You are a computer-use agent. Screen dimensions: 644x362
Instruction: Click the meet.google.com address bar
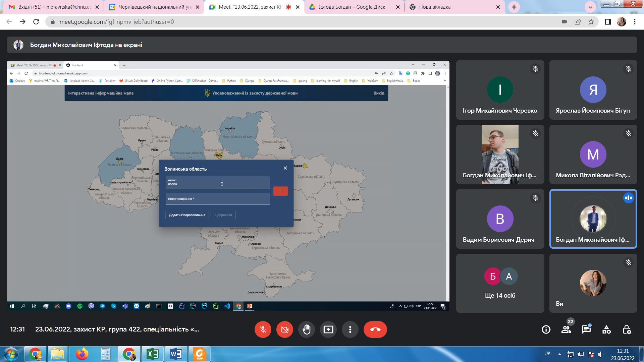pyautogui.click(x=302, y=22)
